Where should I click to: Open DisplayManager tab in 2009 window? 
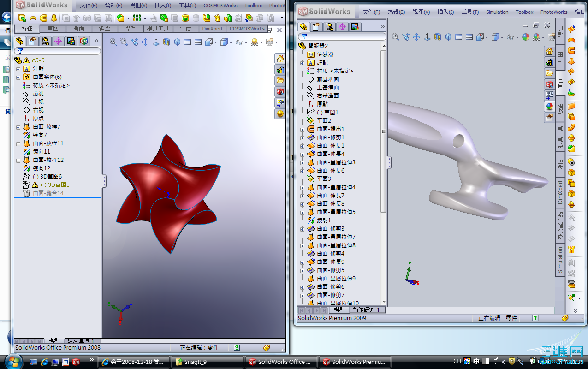(355, 27)
